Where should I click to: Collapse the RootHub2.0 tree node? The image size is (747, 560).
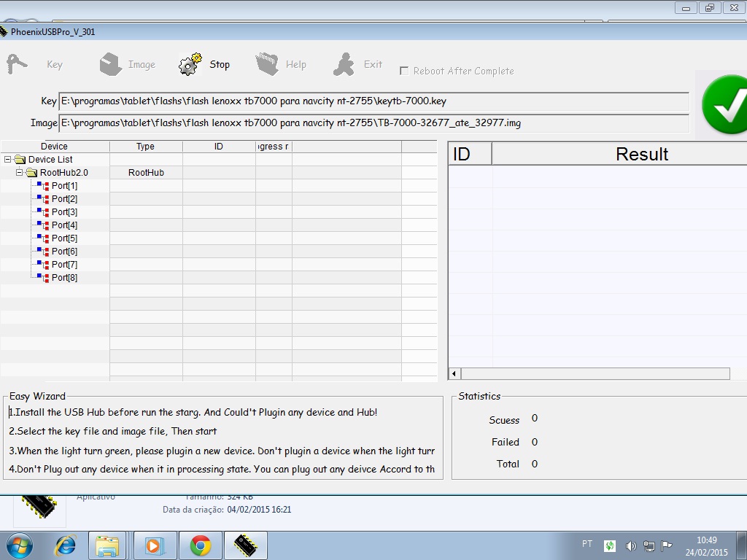pyautogui.click(x=19, y=172)
